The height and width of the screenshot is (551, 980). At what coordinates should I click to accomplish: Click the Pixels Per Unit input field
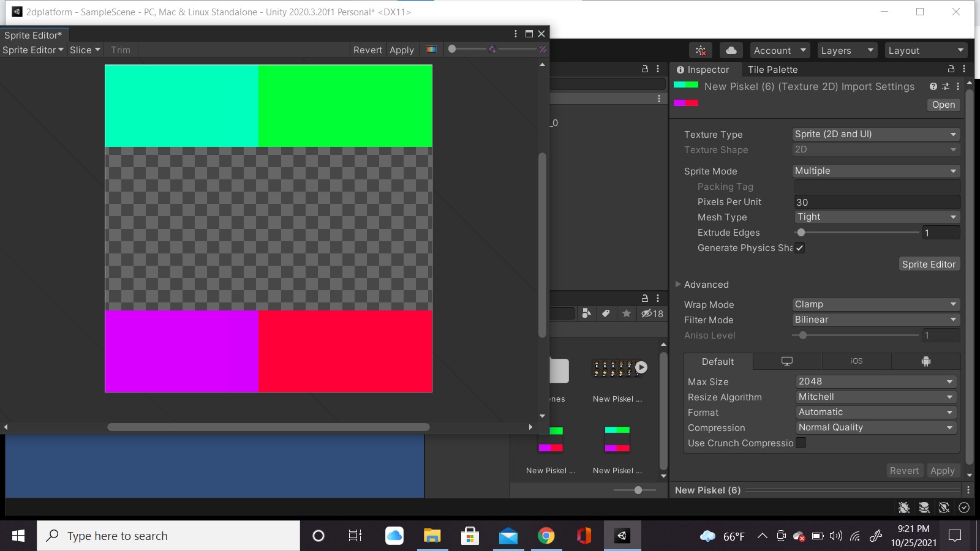click(876, 202)
